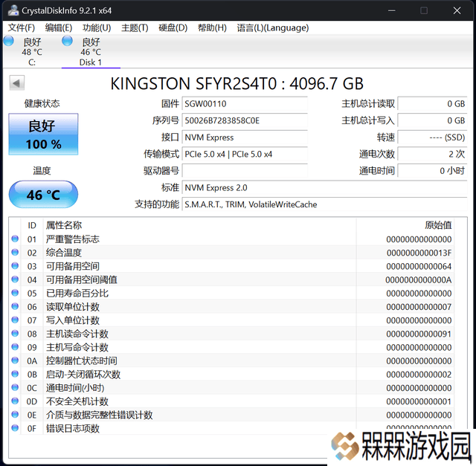Click the 良好 100 % health status button
Screen dimensions: 476x466
click(43, 134)
